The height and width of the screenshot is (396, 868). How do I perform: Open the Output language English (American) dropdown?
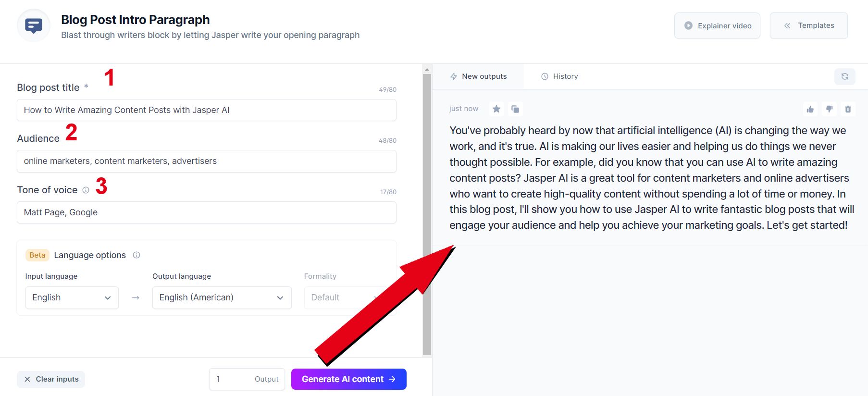tap(222, 297)
